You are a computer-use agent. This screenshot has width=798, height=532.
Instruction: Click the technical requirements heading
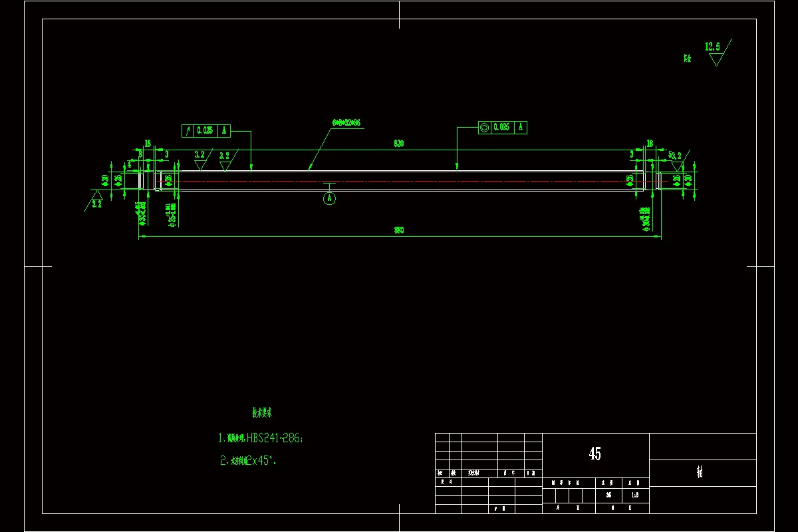[x=261, y=413]
